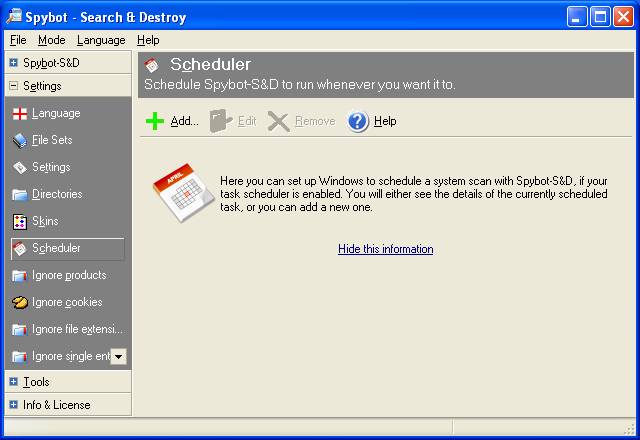Select Ignore cookies entry
The height and width of the screenshot is (440, 640).
point(67,302)
